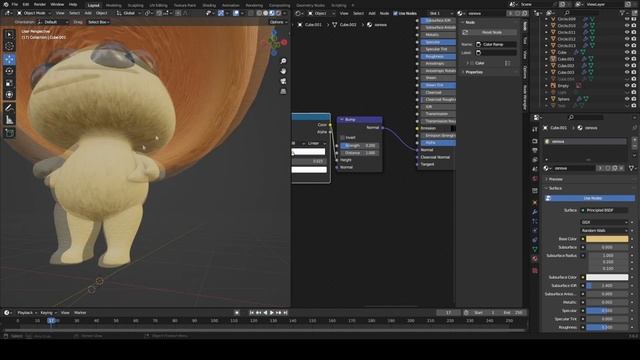Select the Rotate tool in viewport toolbar
640x360 pixels.
coord(9,71)
